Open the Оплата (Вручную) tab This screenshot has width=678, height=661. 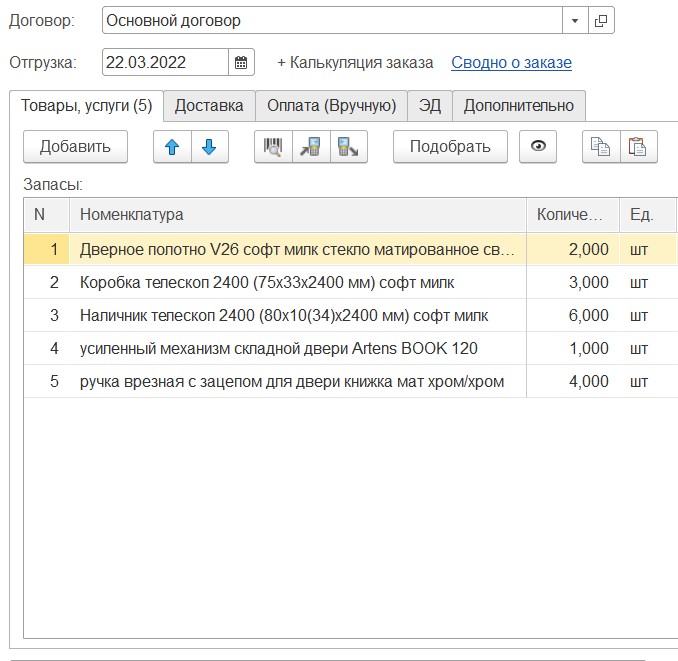click(331, 105)
